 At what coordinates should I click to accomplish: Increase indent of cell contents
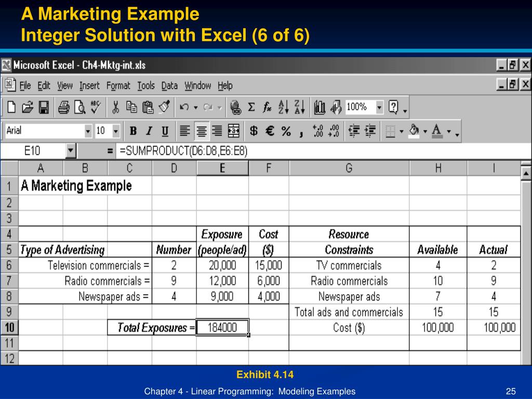(370, 130)
